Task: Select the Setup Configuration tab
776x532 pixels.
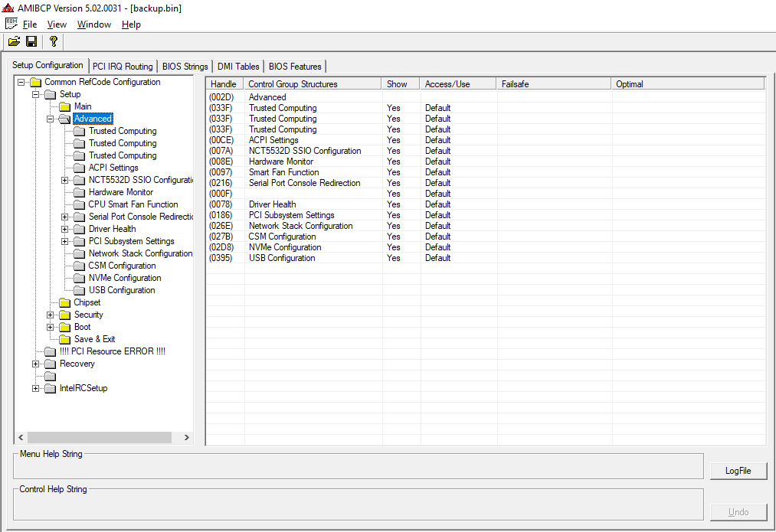Action: click(x=47, y=65)
